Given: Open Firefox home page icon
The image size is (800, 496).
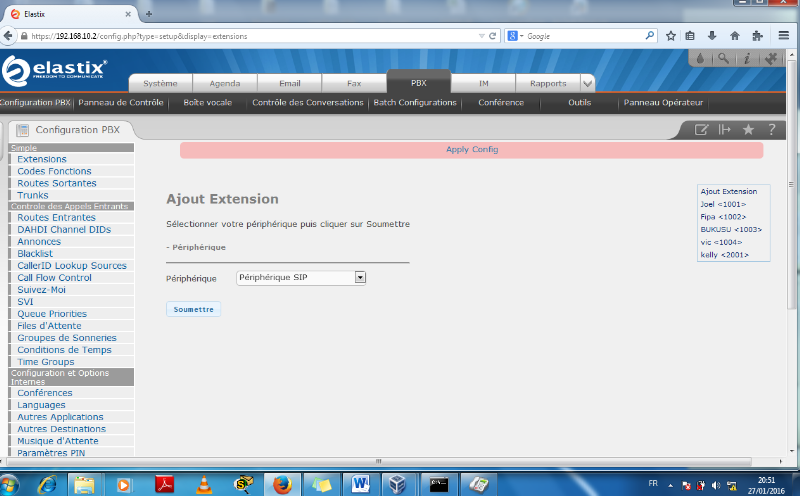Looking at the screenshot, I should [x=735, y=35].
